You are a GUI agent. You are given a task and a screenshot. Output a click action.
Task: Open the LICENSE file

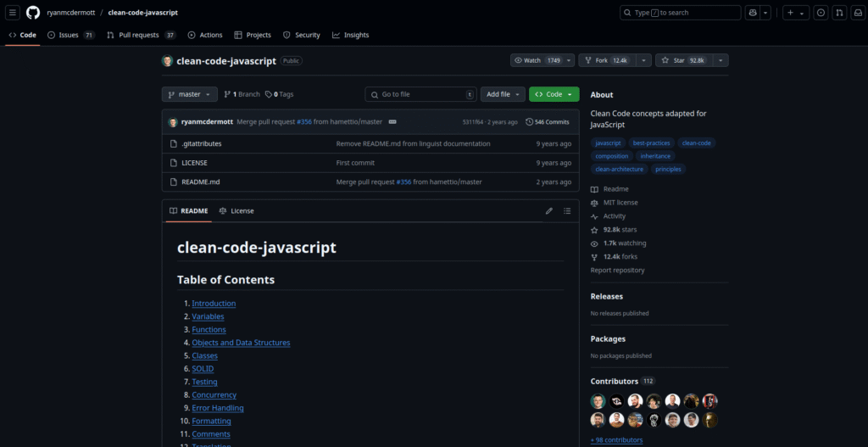(x=194, y=163)
